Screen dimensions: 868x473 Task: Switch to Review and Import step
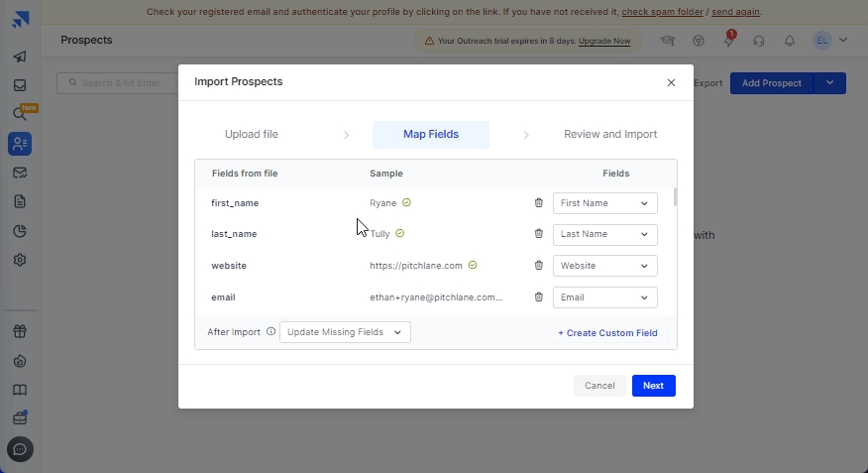(609, 135)
